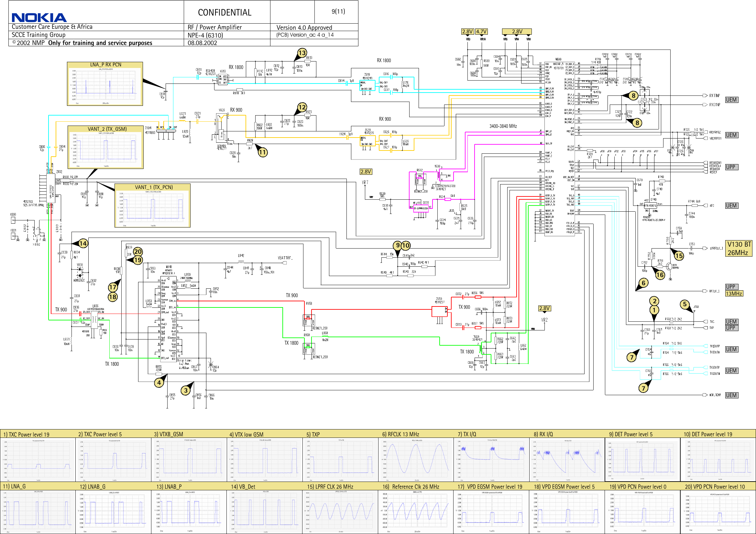
Task: Switch to the CONFIDENTIAL header section
Action: (225, 13)
